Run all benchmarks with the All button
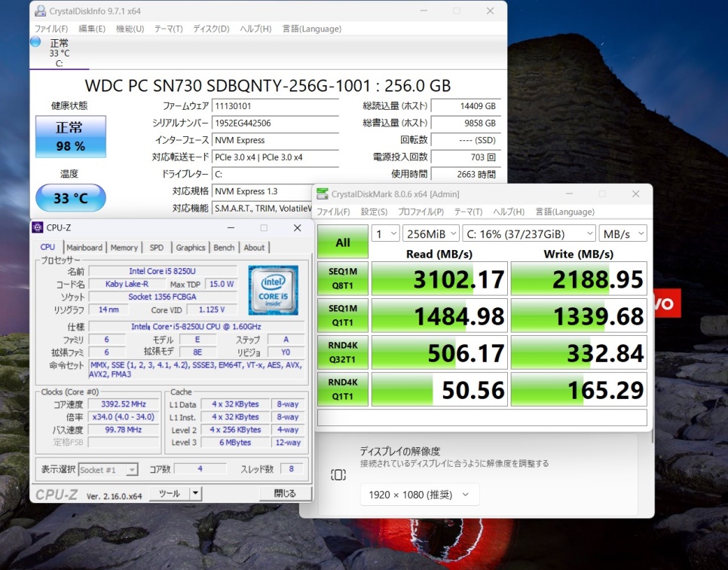This screenshot has height=570, width=728. (343, 242)
